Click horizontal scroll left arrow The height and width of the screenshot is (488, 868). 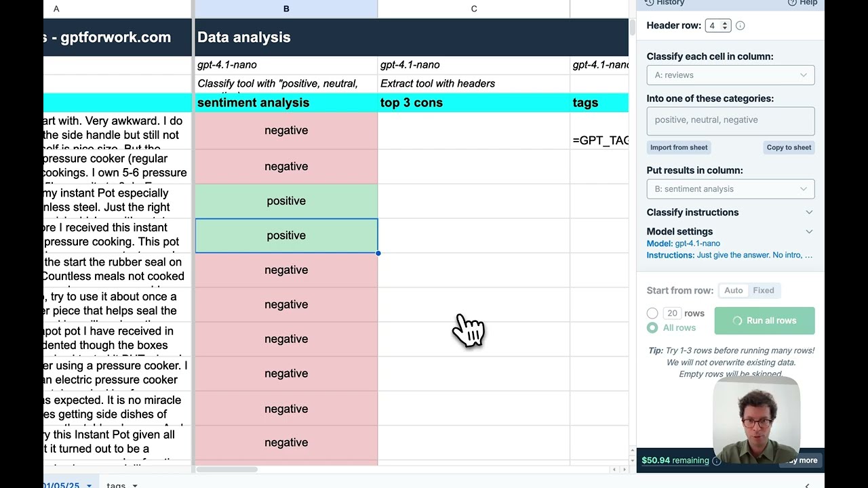click(x=614, y=470)
